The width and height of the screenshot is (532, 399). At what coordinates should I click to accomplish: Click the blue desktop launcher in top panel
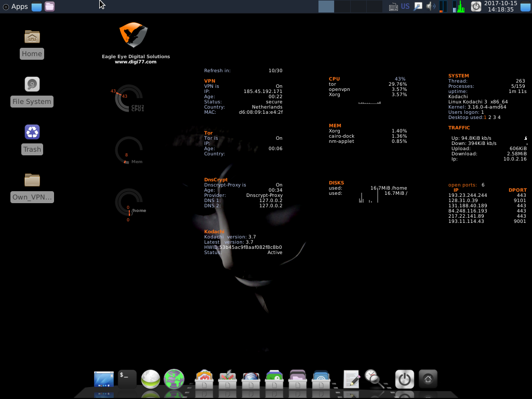point(37,6)
